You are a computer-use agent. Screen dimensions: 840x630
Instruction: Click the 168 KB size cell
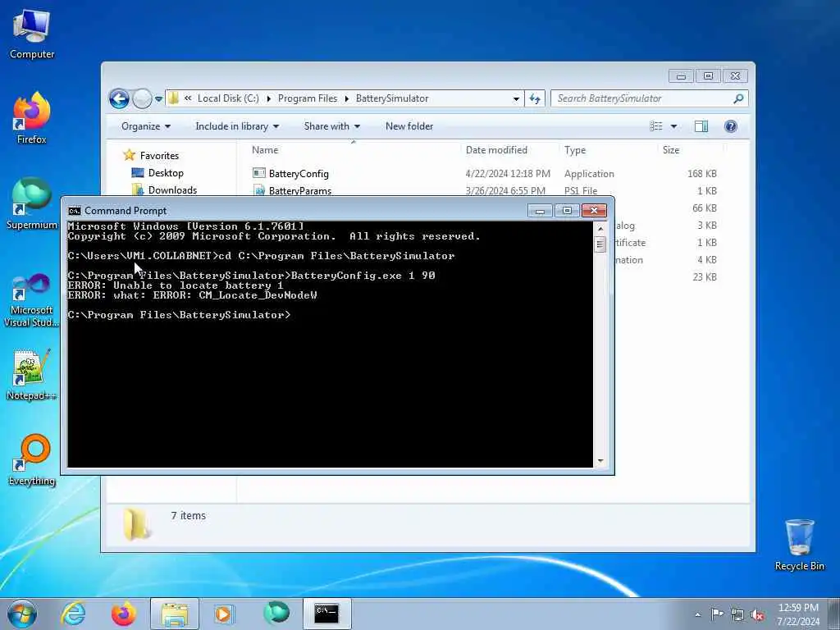702,174
